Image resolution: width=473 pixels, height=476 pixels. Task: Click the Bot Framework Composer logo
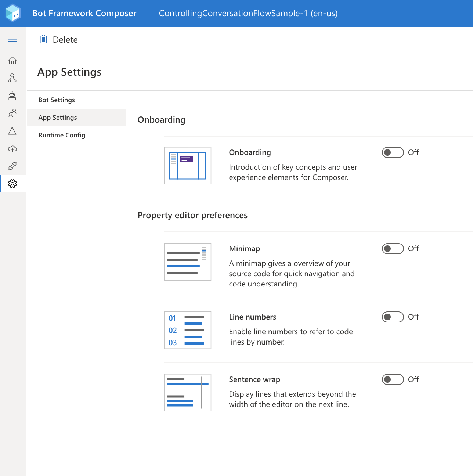tap(13, 13)
